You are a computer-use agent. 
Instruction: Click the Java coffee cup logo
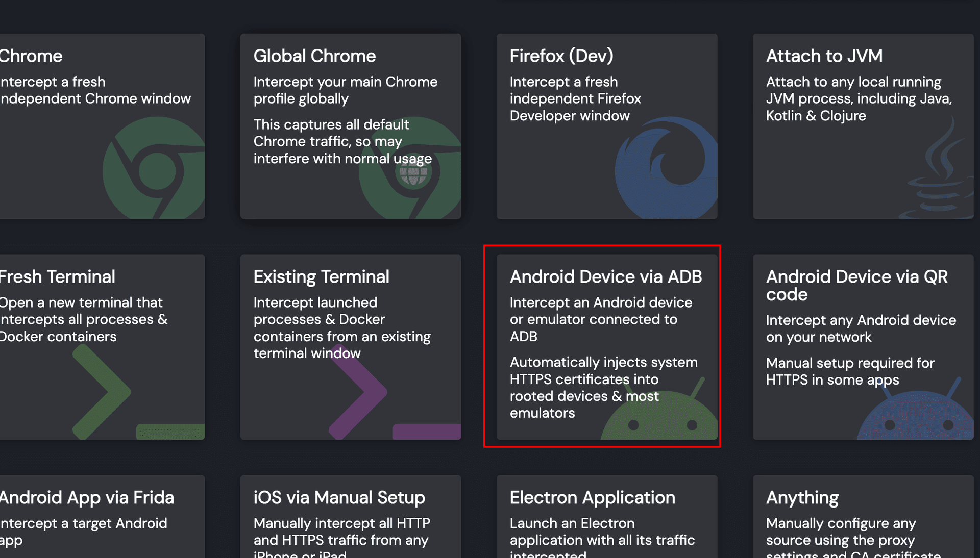click(937, 168)
